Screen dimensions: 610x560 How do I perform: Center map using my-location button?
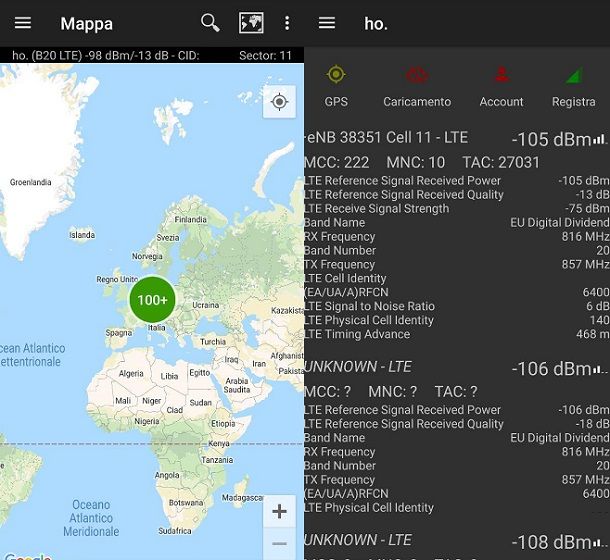tap(279, 102)
